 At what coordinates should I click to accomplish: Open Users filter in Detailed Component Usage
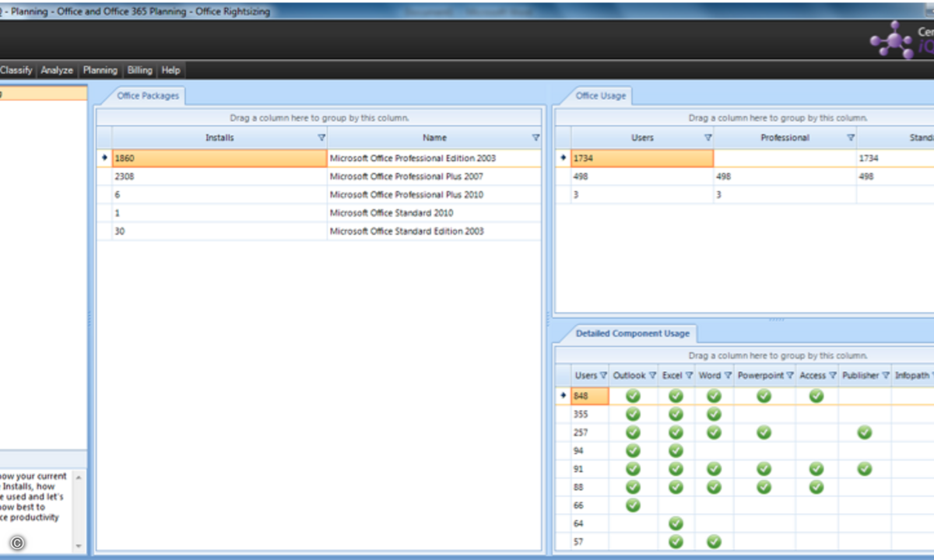coord(603,376)
